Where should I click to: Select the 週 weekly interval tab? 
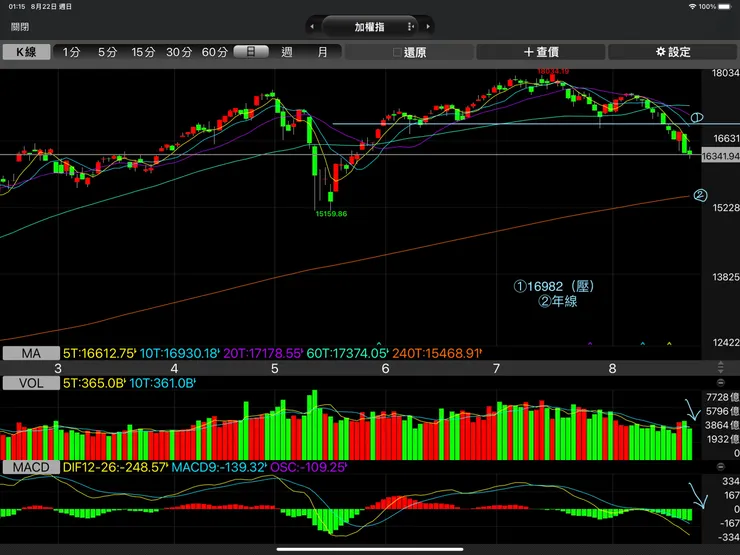click(286, 52)
